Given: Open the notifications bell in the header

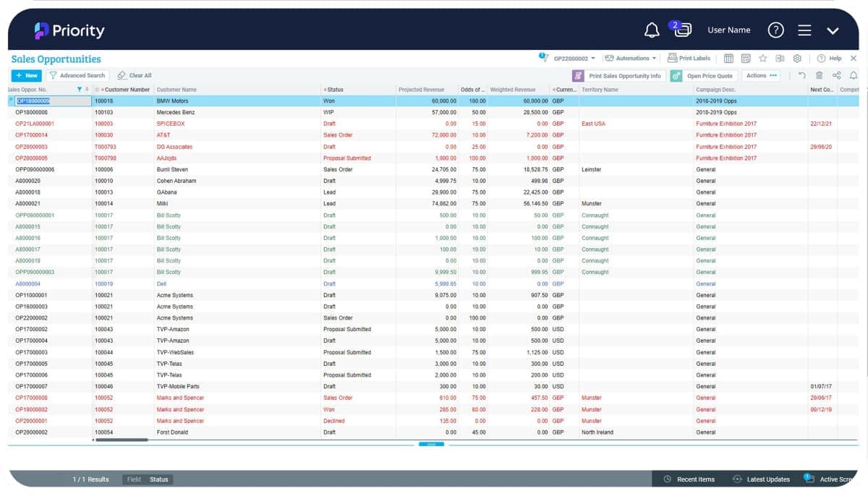Looking at the screenshot, I should (x=652, y=30).
